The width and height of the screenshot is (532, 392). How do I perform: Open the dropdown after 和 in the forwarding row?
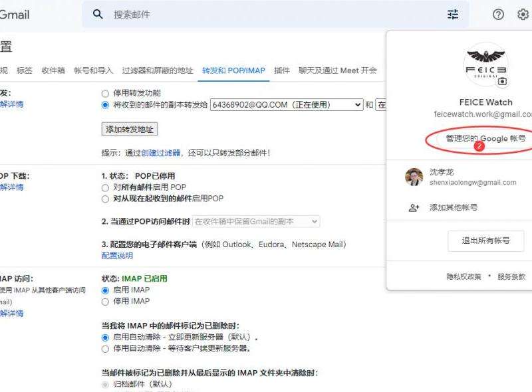(x=381, y=105)
